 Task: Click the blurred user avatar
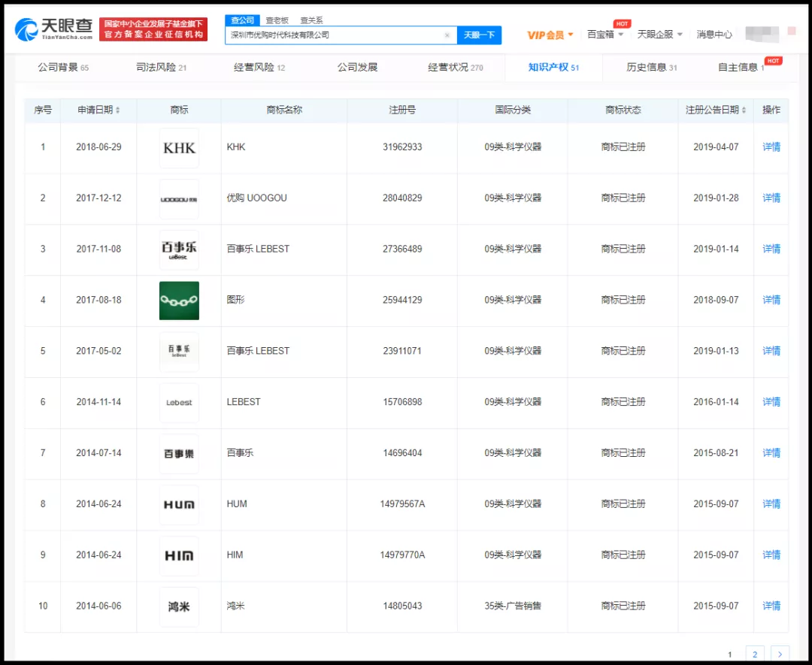(762, 34)
